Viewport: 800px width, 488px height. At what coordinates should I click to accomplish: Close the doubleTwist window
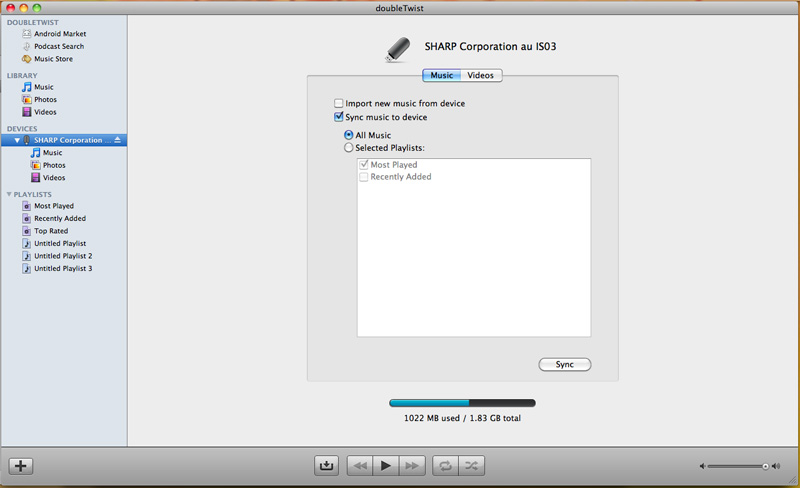click(x=11, y=8)
